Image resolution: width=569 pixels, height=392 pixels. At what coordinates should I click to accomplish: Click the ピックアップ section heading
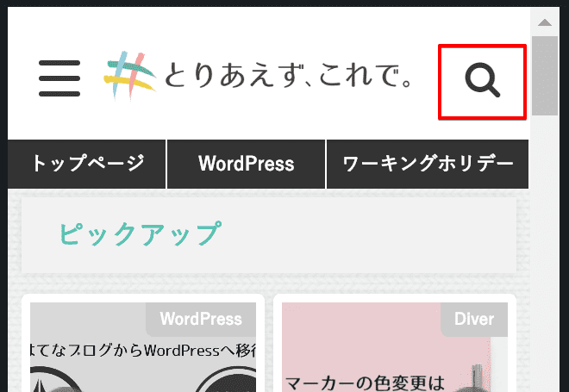click(x=141, y=234)
